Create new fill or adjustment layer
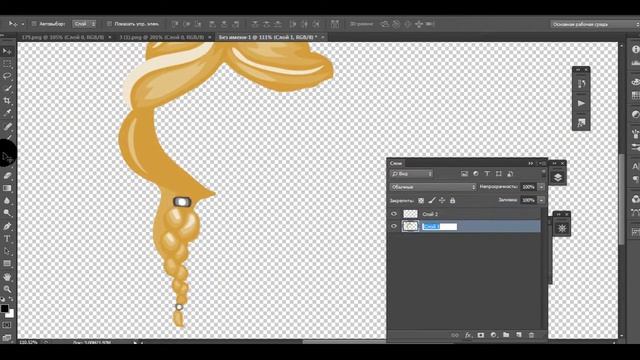Viewport: 640px width, 360px height. click(493, 335)
